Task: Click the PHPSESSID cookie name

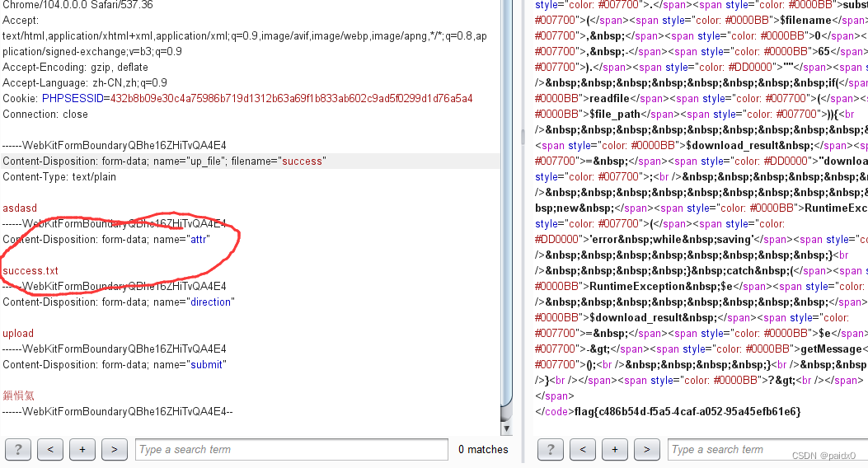Action: click(x=73, y=99)
